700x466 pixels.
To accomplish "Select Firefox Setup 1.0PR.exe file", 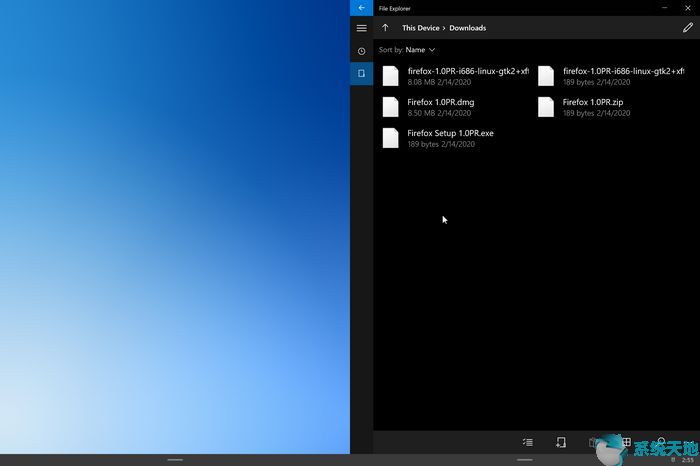I will pyautogui.click(x=454, y=138).
